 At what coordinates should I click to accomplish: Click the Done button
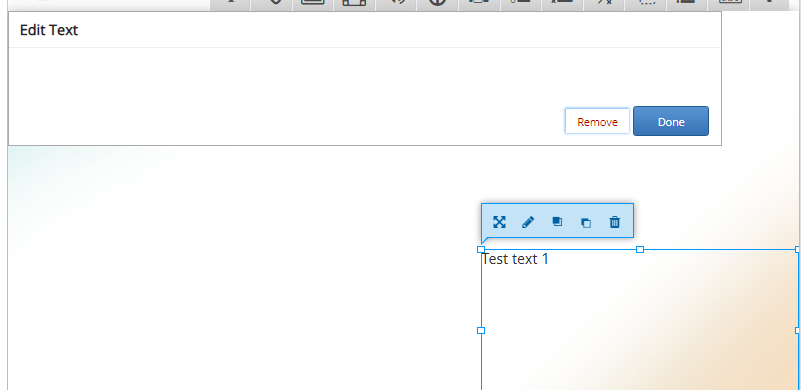point(671,121)
